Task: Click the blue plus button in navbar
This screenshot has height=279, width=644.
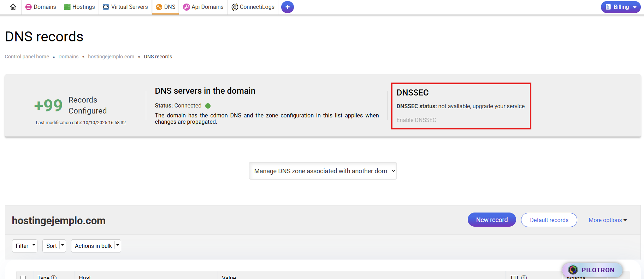Action: pyautogui.click(x=287, y=7)
